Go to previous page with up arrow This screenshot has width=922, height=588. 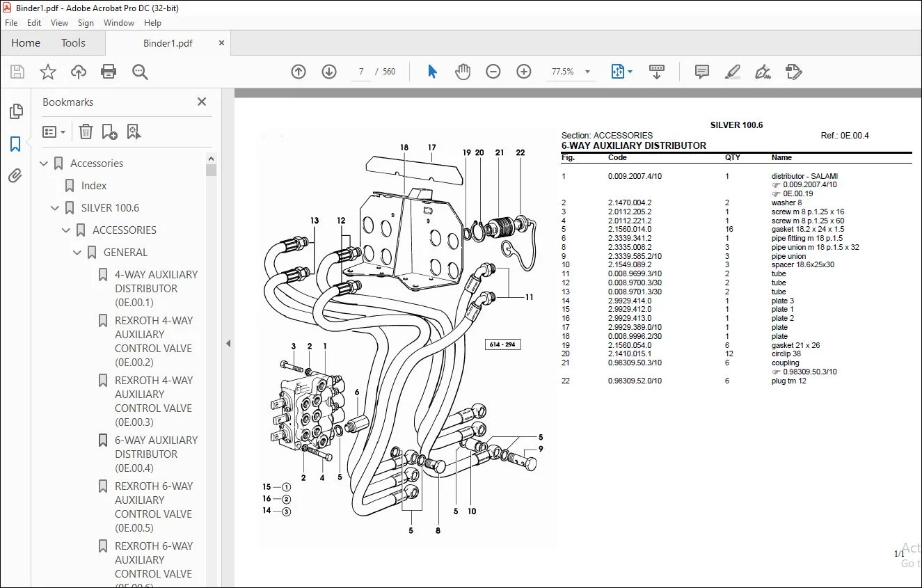(x=299, y=72)
